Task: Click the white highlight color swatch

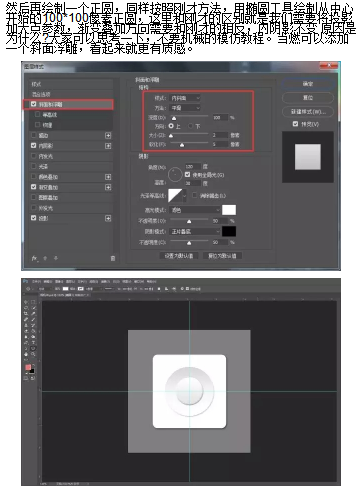Action: 229,210
